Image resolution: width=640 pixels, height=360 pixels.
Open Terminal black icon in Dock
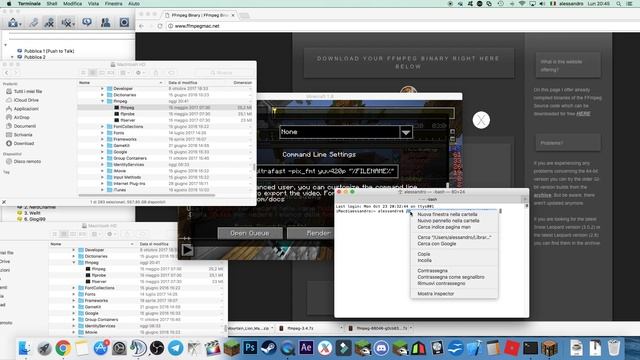pyautogui.click(x=530, y=348)
